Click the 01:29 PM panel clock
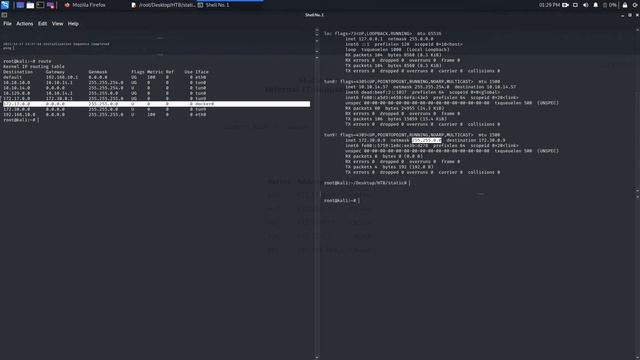The height and width of the screenshot is (360, 640). [549, 5]
